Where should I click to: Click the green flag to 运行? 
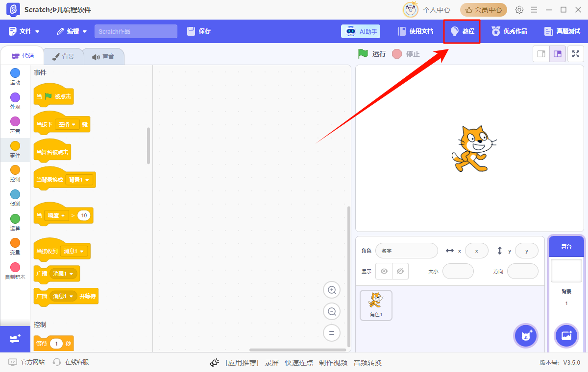coord(363,54)
